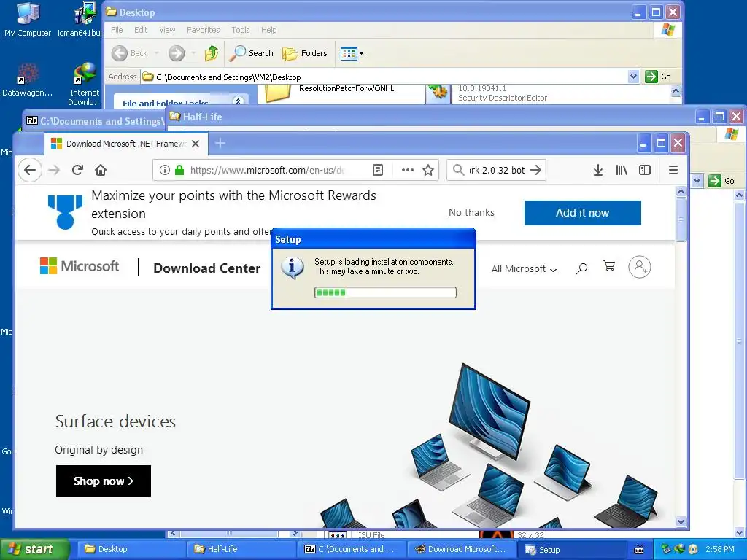Click Firefox forward arrow button
The height and width of the screenshot is (560, 747).
54,170
